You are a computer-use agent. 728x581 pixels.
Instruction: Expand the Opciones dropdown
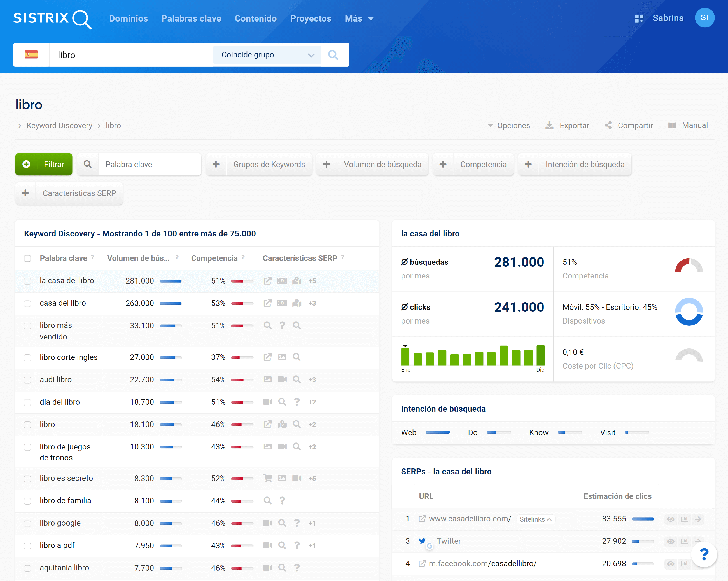tap(509, 126)
